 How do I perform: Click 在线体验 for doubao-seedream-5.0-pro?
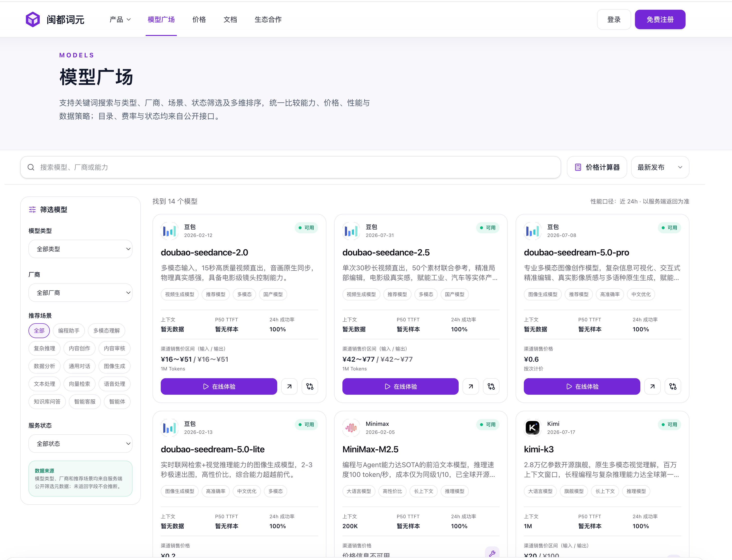tap(582, 386)
